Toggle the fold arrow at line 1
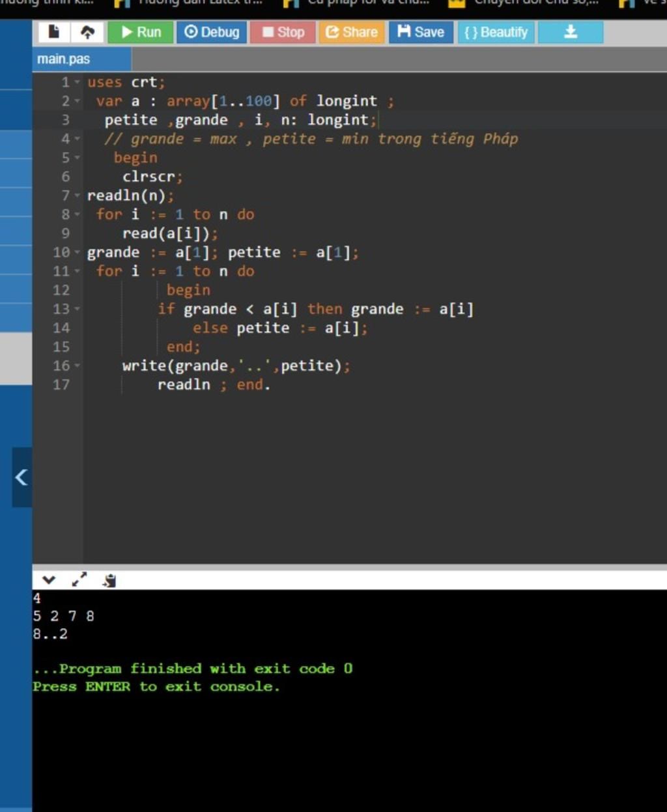Image resolution: width=667 pixels, height=812 pixels. (x=77, y=82)
